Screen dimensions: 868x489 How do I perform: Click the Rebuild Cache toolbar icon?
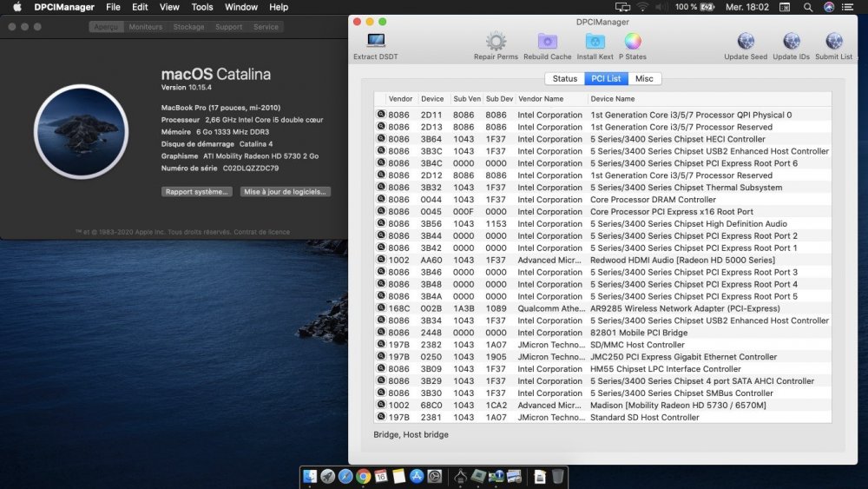tap(547, 41)
